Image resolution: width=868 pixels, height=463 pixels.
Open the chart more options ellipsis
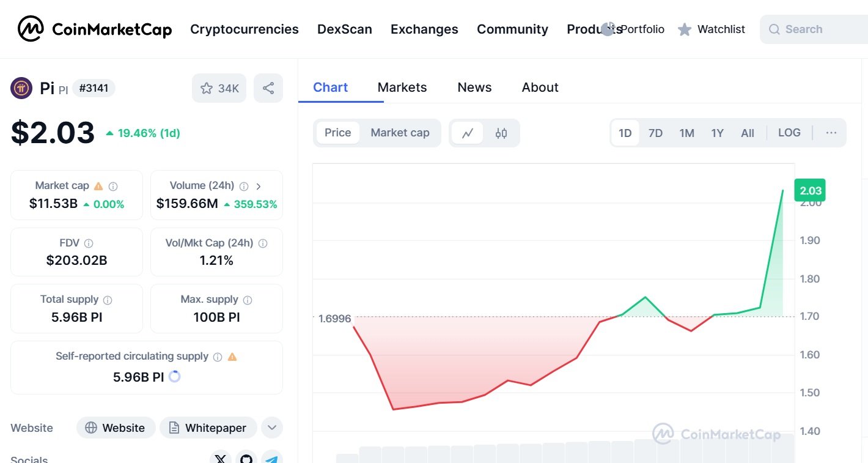click(831, 133)
